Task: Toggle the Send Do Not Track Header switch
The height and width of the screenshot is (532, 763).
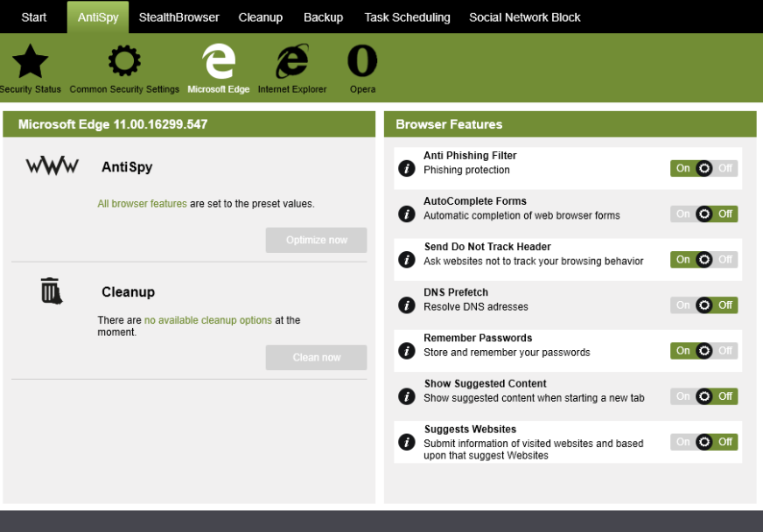Action: coord(703,259)
